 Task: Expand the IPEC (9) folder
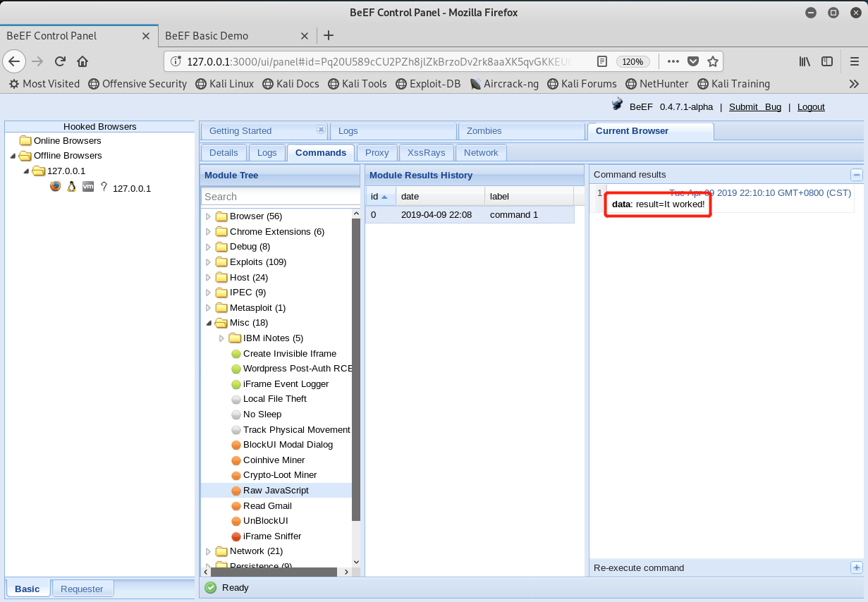point(208,293)
